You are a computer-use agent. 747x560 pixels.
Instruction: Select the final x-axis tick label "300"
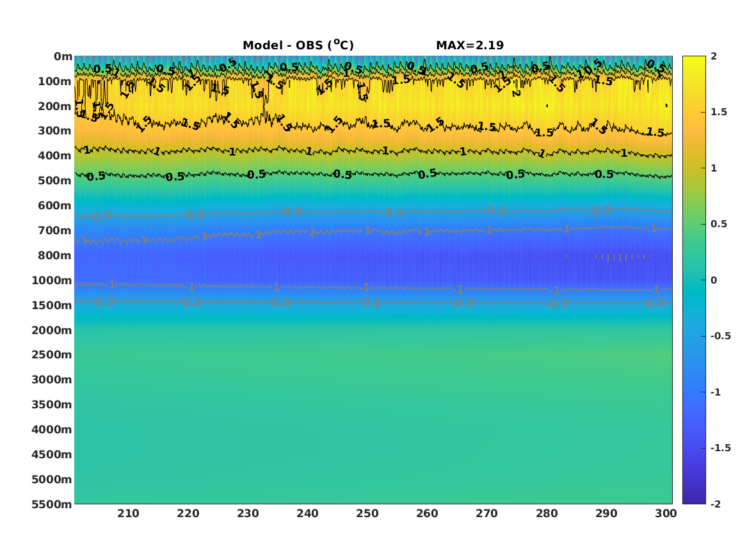point(666,513)
